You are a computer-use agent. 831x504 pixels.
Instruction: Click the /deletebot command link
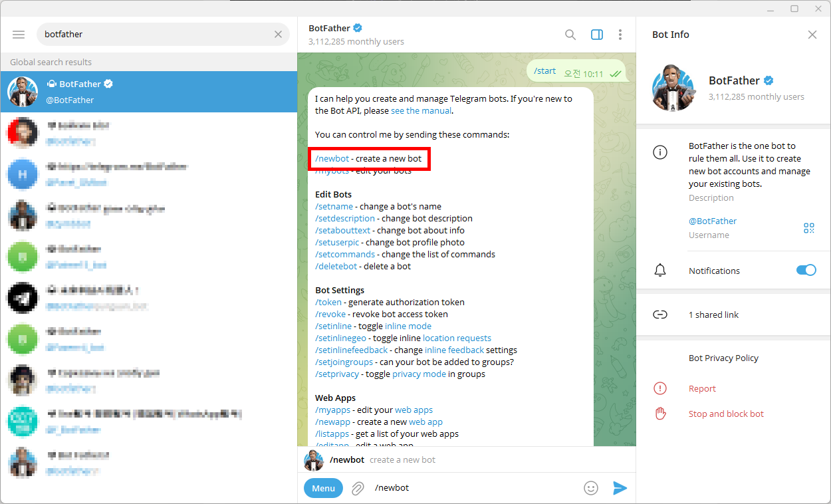point(336,266)
